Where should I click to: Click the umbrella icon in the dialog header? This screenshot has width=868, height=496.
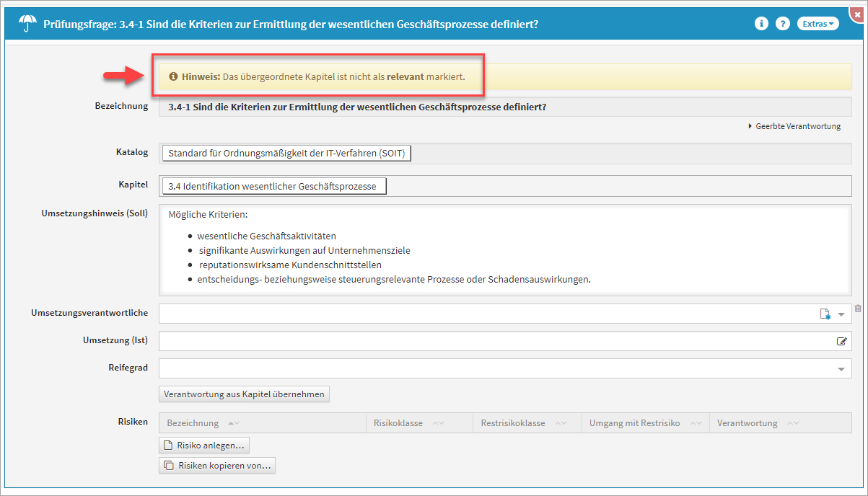28,24
